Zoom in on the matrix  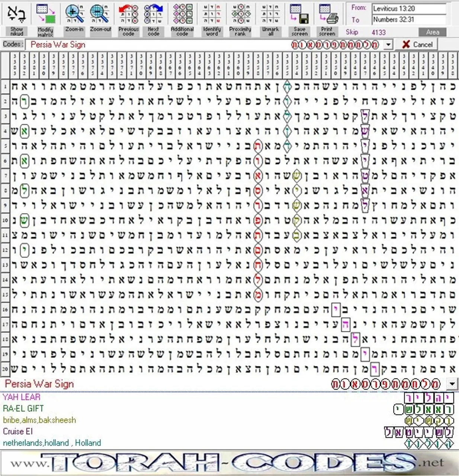tap(74, 13)
